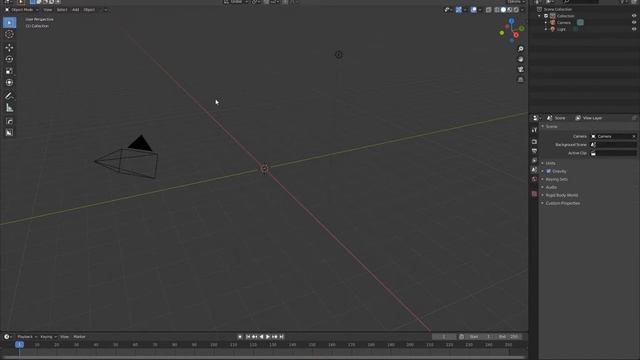The height and width of the screenshot is (360, 640).
Task: Switch perspective/orthographic with grid gizmo icon
Action: tap(520, 80)
